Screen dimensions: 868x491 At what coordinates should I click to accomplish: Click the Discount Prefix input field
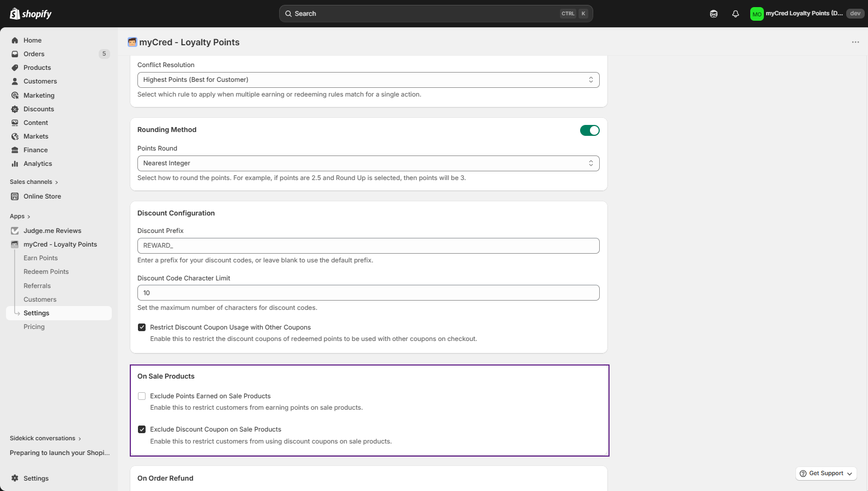click(x=368, y=245)
